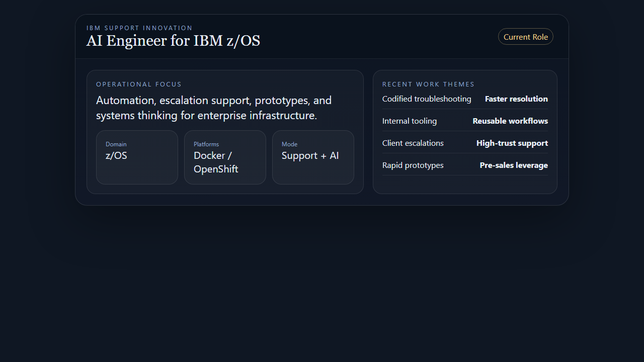
Task: Select the Domain z/OS card
Action: 136,157
